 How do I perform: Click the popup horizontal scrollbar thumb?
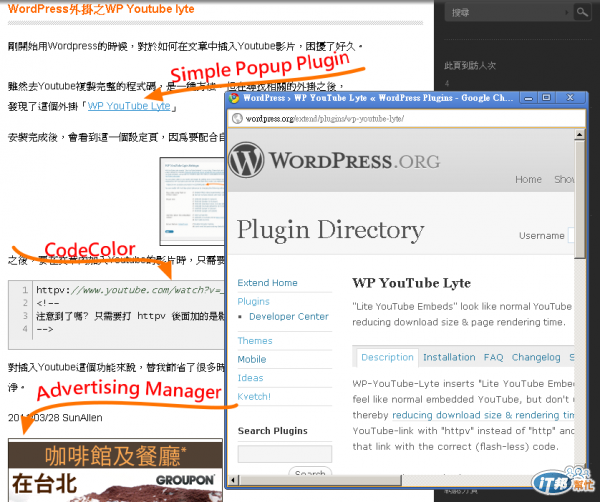point(321,480)
